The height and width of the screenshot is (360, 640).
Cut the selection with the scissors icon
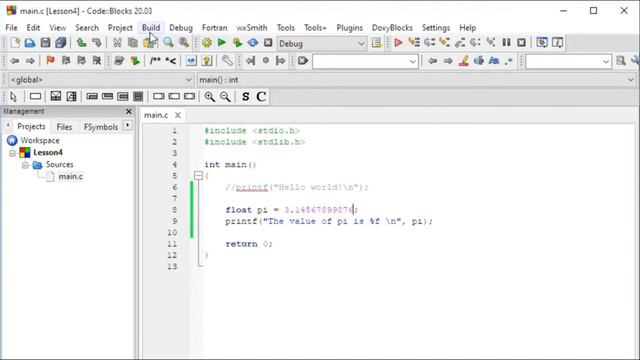pos(117,43)
